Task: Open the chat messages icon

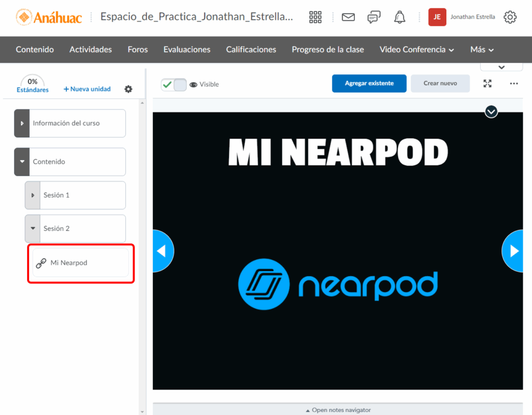Action: [x=374, y=17]
